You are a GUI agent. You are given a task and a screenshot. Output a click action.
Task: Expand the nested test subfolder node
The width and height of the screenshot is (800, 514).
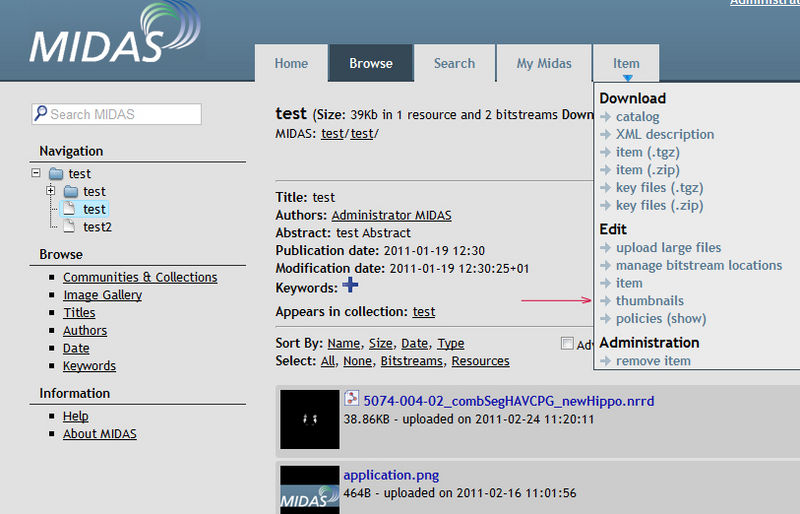(50, 191)
